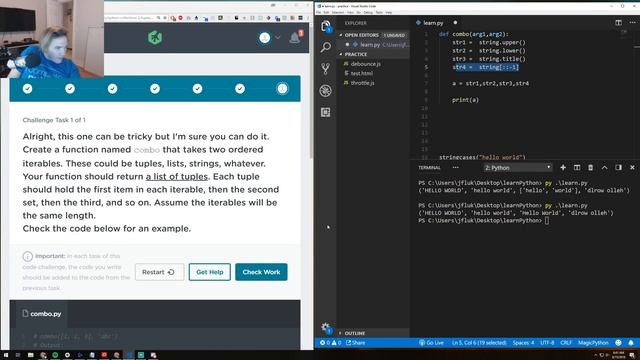Click the Get Help button
The height and width of the screenshot is (360, 640).
pos(210,272)
